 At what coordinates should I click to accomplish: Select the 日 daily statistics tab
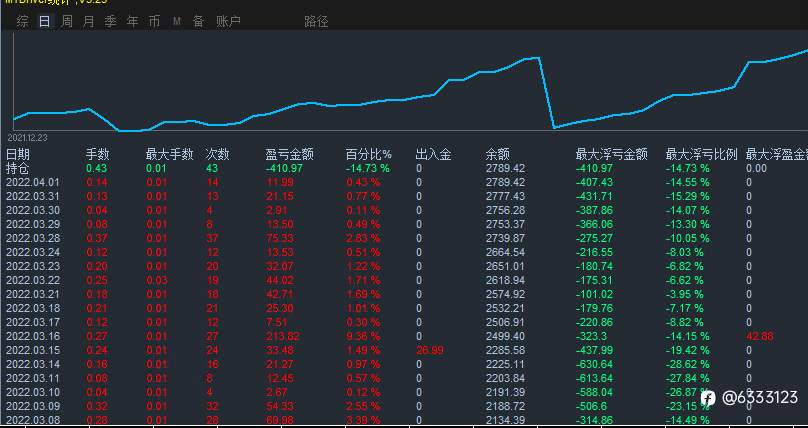pyautogui.click(x=45, y=21)
